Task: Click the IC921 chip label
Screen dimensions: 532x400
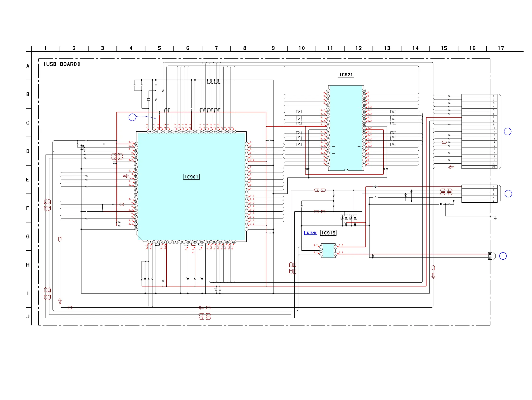Action: (346, 75)
